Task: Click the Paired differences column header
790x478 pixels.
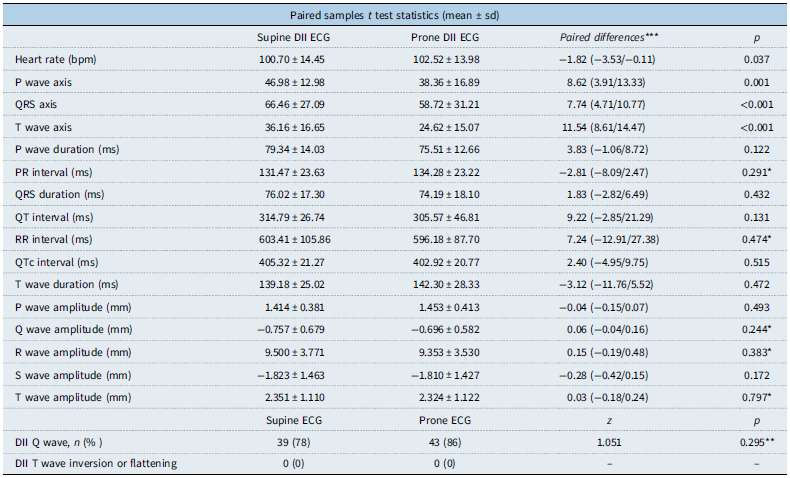Action: pyautogui.click(x=609, y=37)
